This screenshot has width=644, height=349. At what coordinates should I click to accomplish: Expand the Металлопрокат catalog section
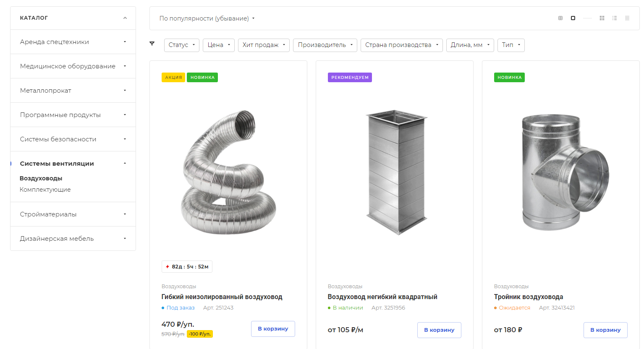(x=73, y=91)
